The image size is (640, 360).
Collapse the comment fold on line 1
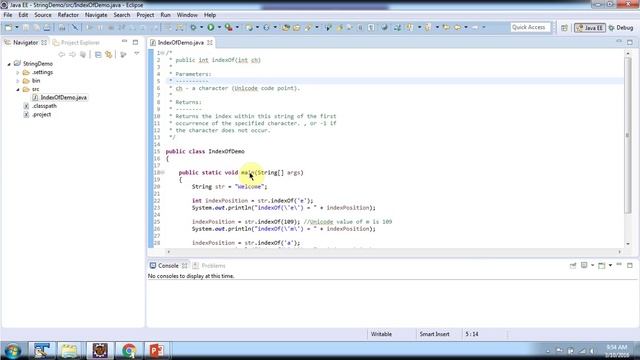pos(163,53)
